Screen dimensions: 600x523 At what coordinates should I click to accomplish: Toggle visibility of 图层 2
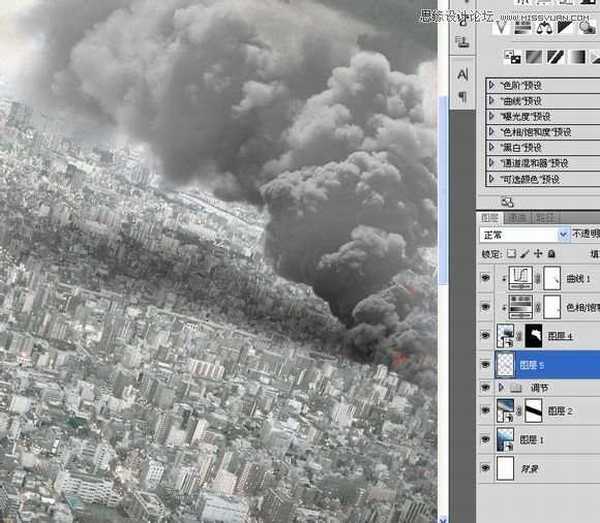(x=486, y=411)
